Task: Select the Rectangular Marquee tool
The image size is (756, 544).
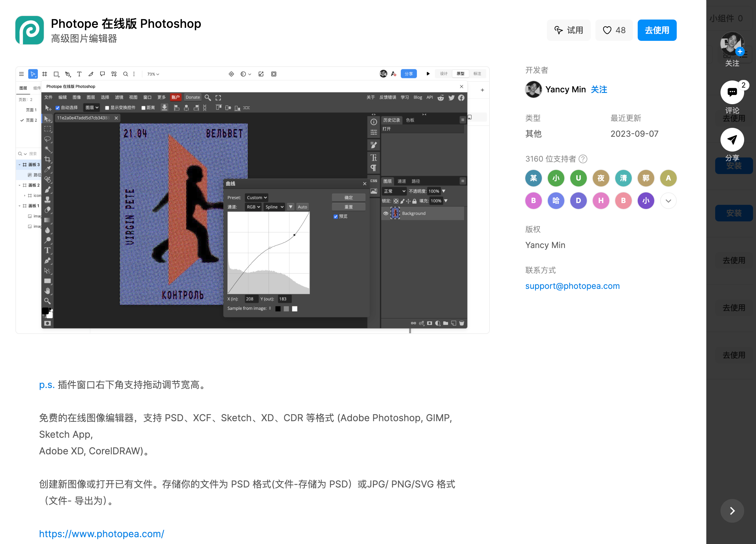Action: pyautogui.click(x=48, y=129)
